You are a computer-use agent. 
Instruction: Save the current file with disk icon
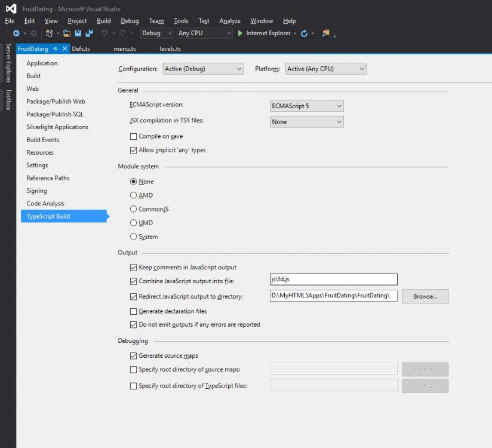click(78, 33)
